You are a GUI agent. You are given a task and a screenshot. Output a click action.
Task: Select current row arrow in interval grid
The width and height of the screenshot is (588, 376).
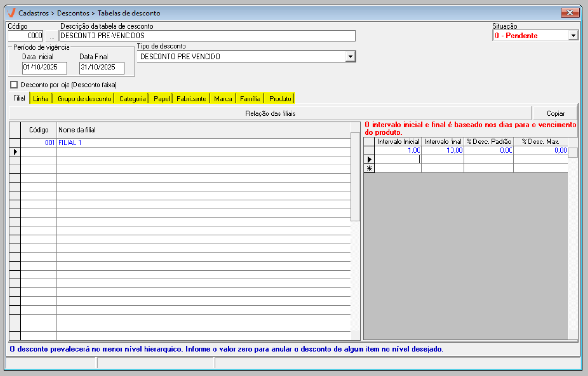tap(369, 159)
